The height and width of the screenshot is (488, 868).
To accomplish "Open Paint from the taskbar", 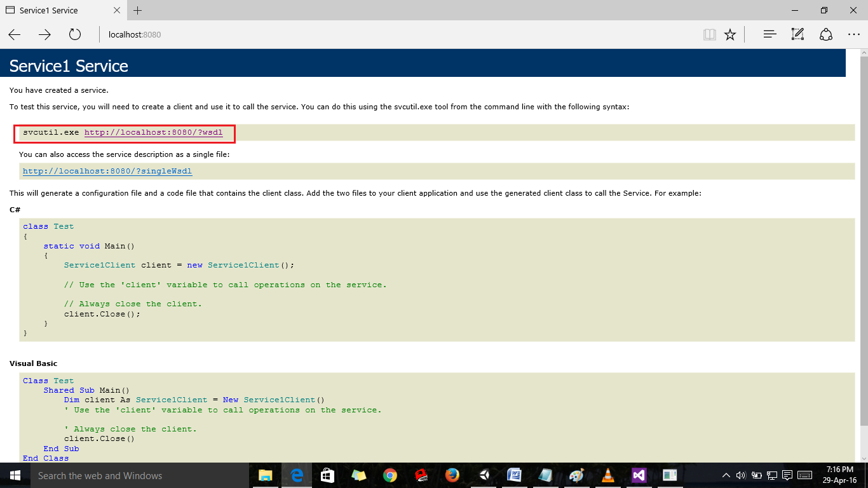I will click(577, 475).
